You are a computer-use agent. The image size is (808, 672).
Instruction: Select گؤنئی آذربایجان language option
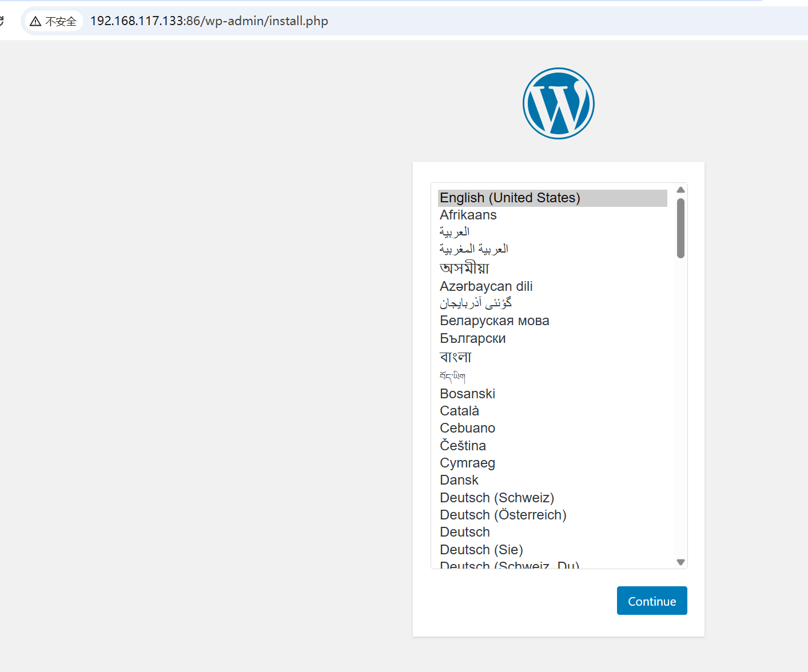552,303
